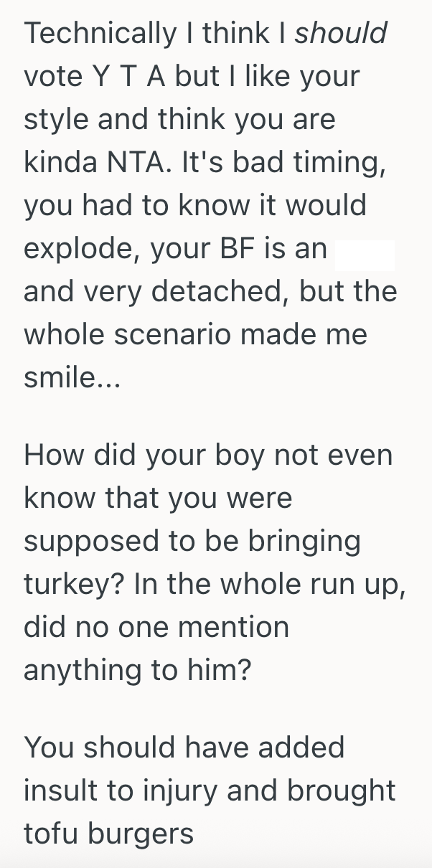
Task: Click the phrase "tofu burgers"
Action: 108,834
